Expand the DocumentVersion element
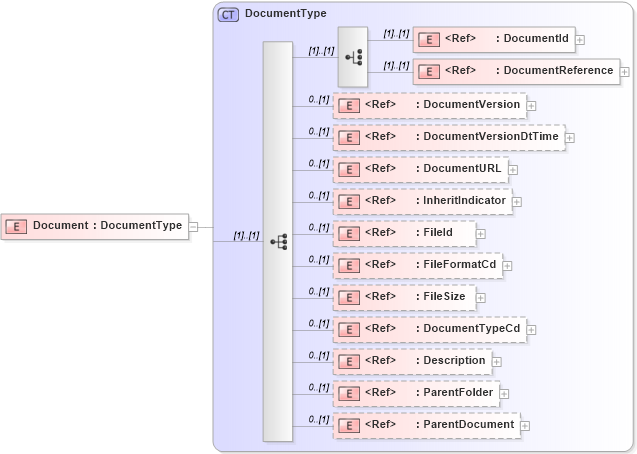 (531, 106)
